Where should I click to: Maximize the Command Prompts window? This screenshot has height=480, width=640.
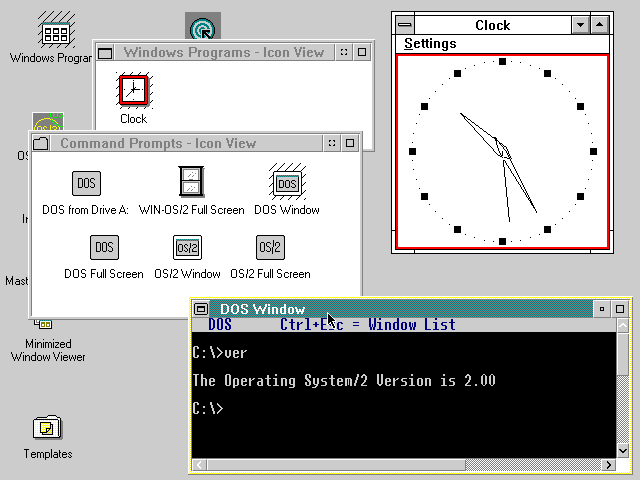pyautogui.click(x=350, y=143)
